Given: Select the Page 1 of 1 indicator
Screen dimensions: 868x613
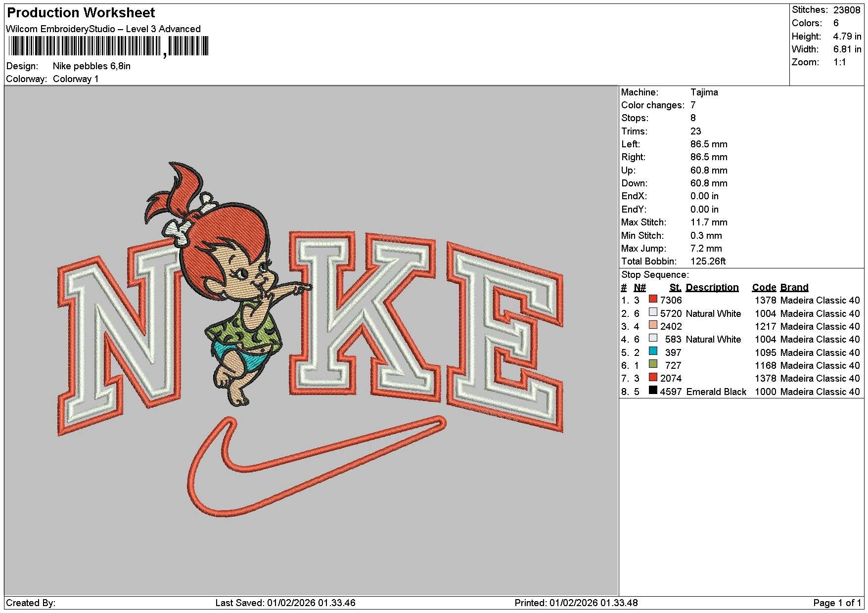Looking at the screenshot, I should tap(837, 603).
